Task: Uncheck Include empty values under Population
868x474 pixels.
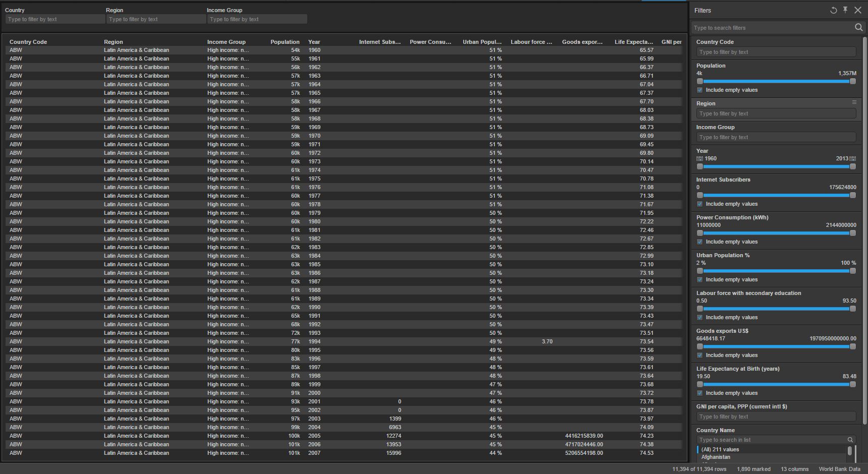Action: click(700, 90)
